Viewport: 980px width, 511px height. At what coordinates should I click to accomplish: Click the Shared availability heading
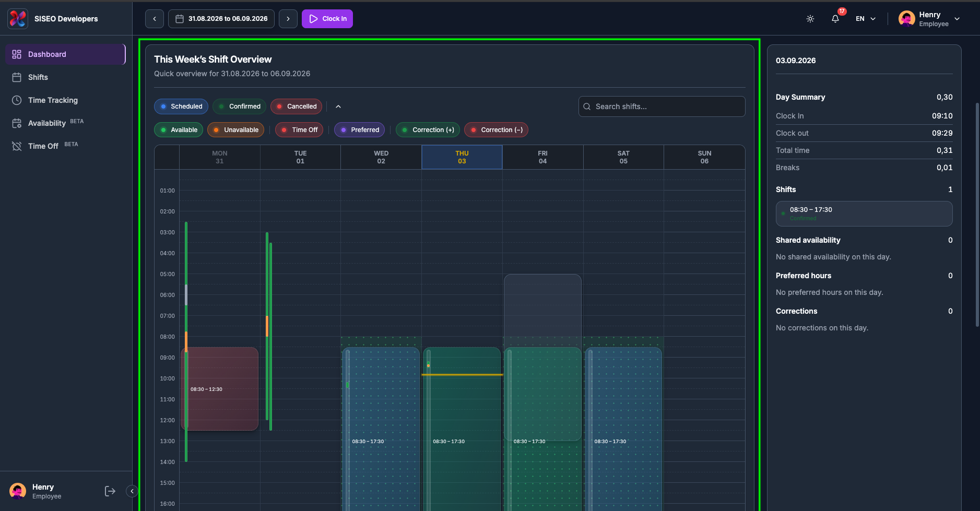tap(808, 240)
